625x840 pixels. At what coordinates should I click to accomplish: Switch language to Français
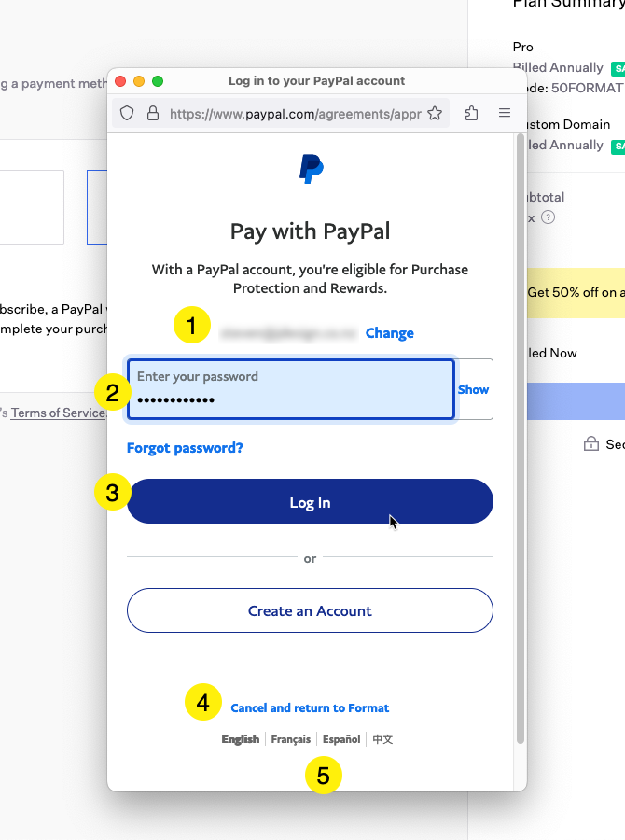tap(291, 739)
